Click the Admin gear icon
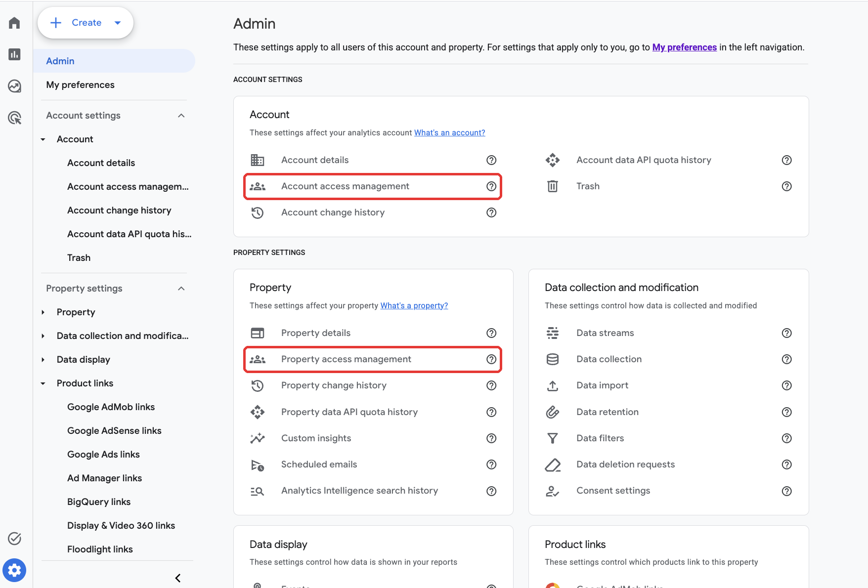 pos(14,570)
